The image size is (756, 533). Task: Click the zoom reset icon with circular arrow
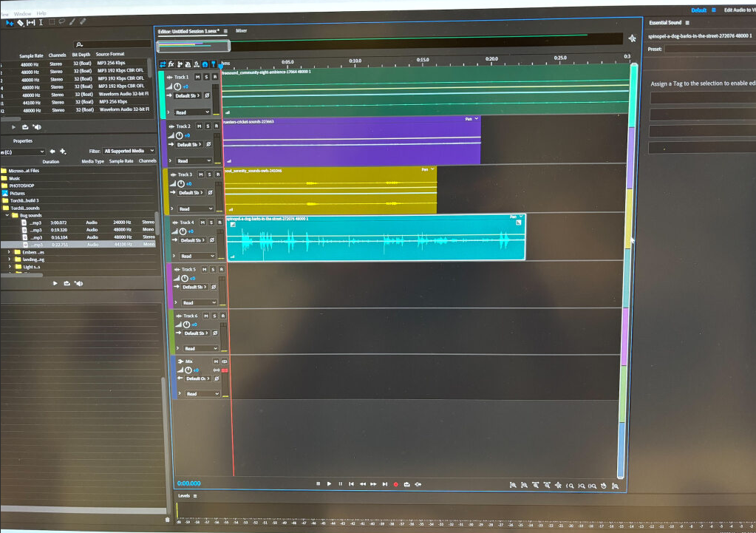pos(604,486)
